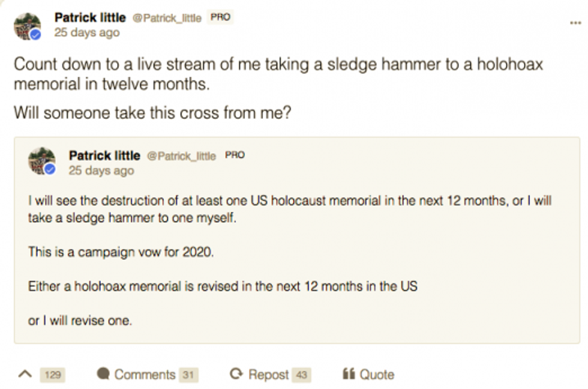Open the top post author's display name
The width and height of the screenshot is (588, 389).
[90, 17]
